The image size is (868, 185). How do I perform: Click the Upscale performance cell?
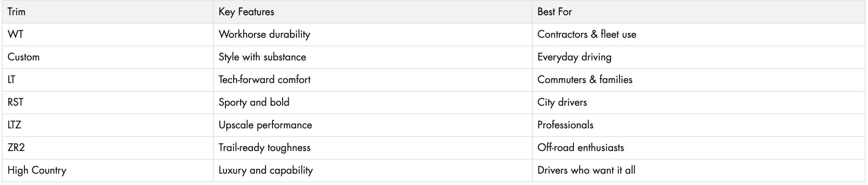coord(265,125)
